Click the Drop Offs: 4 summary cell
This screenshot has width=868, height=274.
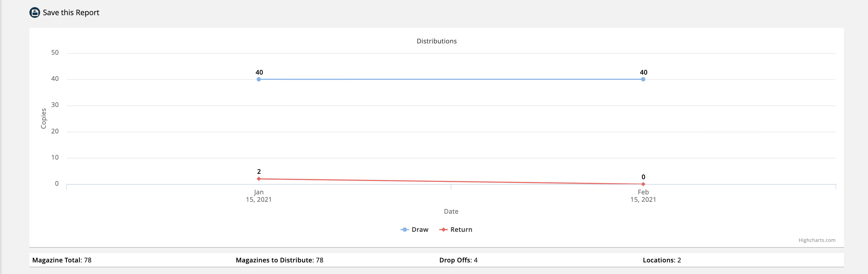click(x=458, y=260)
